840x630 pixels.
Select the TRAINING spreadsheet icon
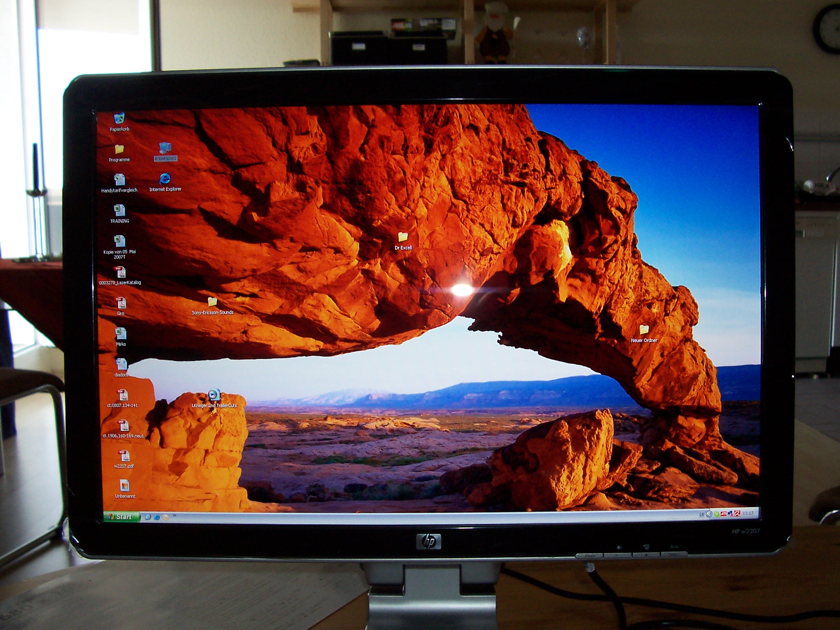coord(119,210)
